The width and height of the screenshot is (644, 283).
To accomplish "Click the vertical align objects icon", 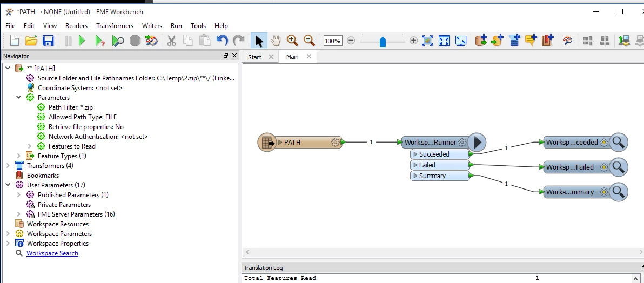I will click(x=605, y=41).
